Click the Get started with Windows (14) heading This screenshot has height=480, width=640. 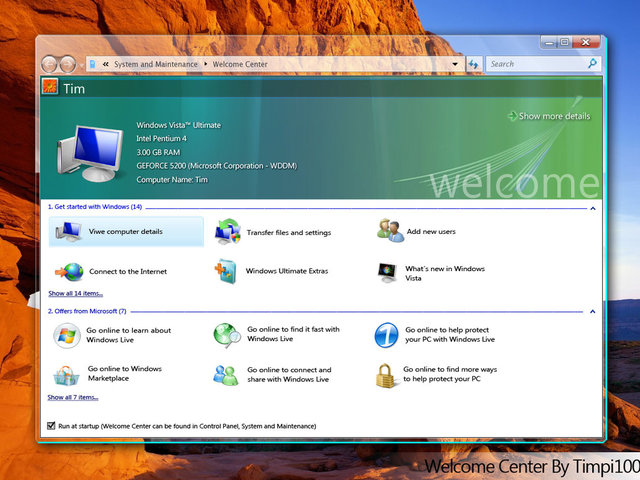pyautogui.click(x=95, y=207)
